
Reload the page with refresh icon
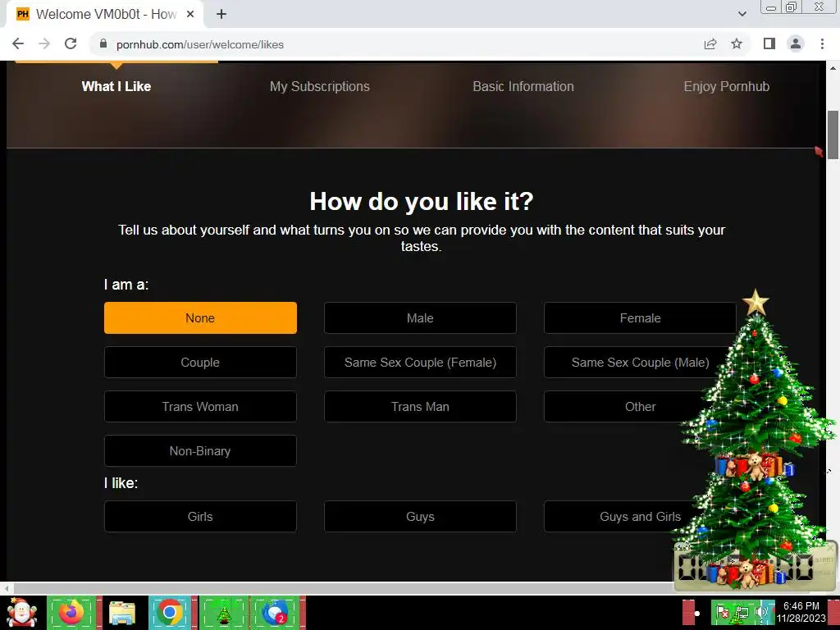point(71,44)
